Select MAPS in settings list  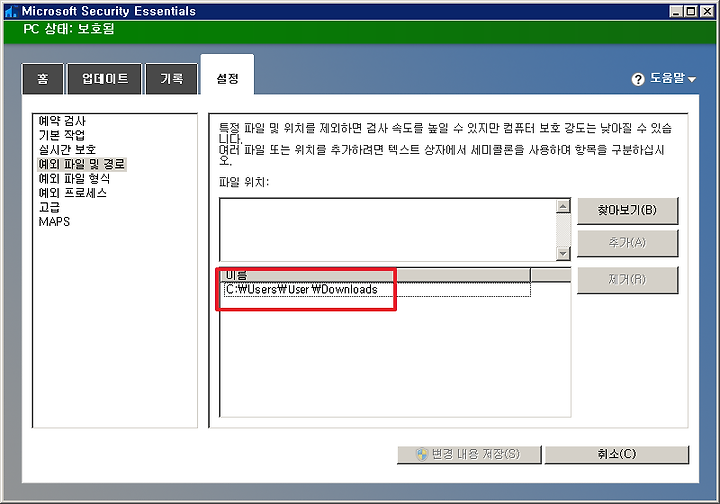point(54,222)
